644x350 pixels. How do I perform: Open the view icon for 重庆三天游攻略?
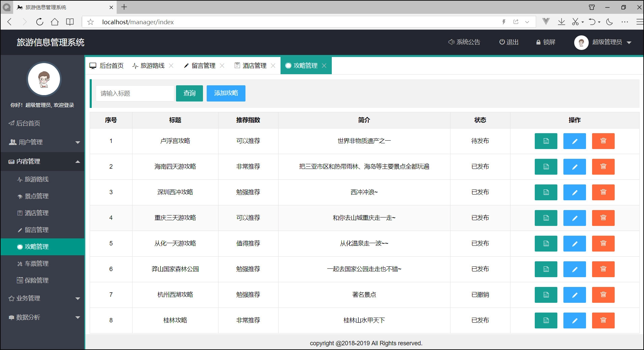coord(546,218)
